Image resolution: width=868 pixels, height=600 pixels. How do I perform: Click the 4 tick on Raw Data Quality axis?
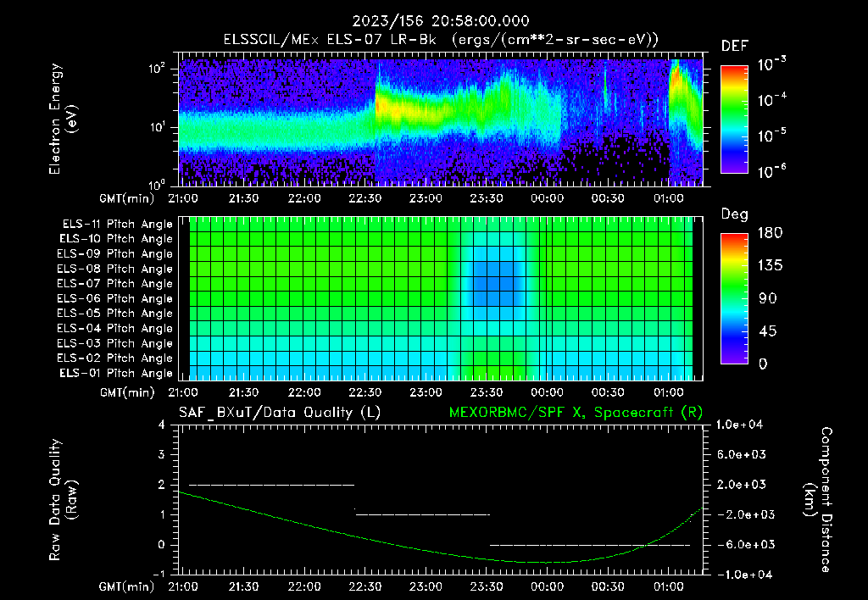pos(162,425)
